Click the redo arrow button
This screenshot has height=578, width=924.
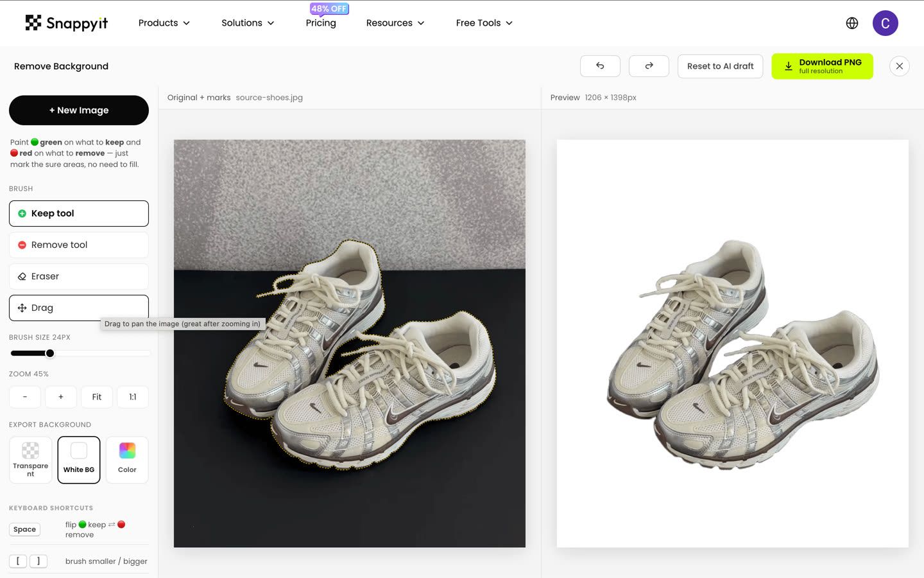pyautogui.click(x=649, y=66)
